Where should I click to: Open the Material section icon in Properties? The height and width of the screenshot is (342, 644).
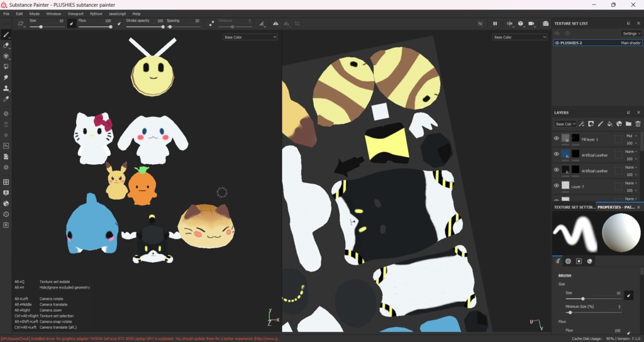pos(589,261)
